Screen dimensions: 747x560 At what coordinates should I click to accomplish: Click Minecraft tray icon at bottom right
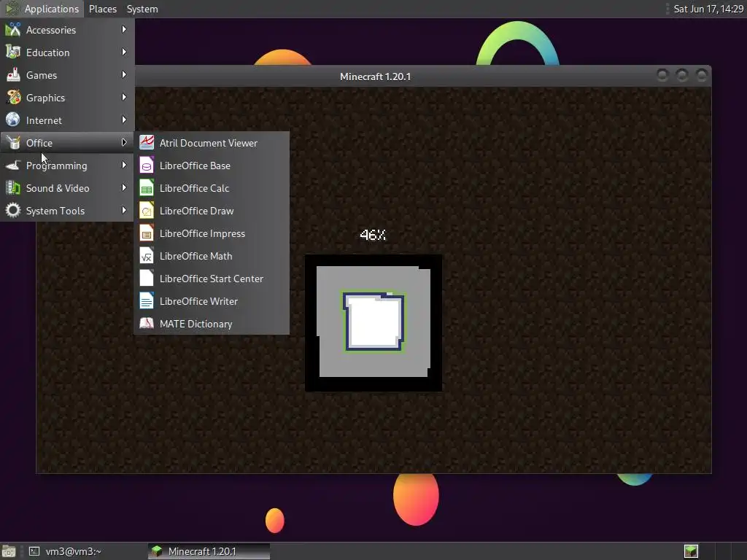pyautogui.click(x=691, y=551)
